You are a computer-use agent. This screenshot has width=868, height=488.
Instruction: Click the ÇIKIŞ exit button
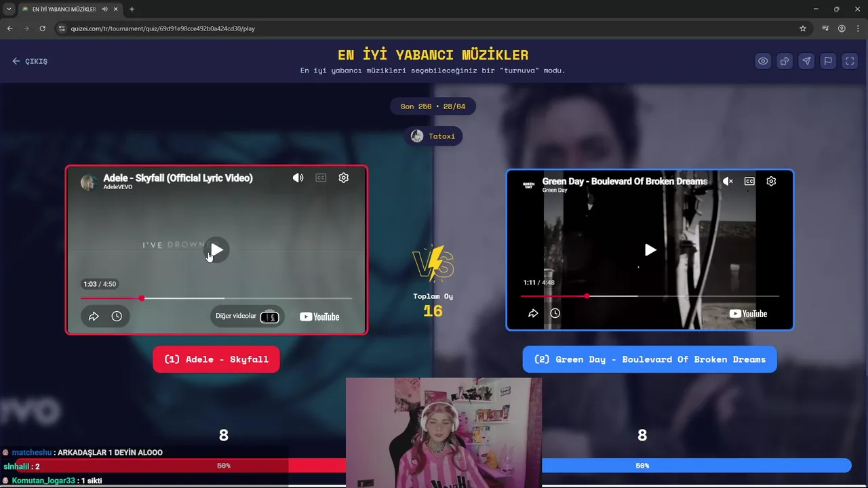[x=30, y=61]
